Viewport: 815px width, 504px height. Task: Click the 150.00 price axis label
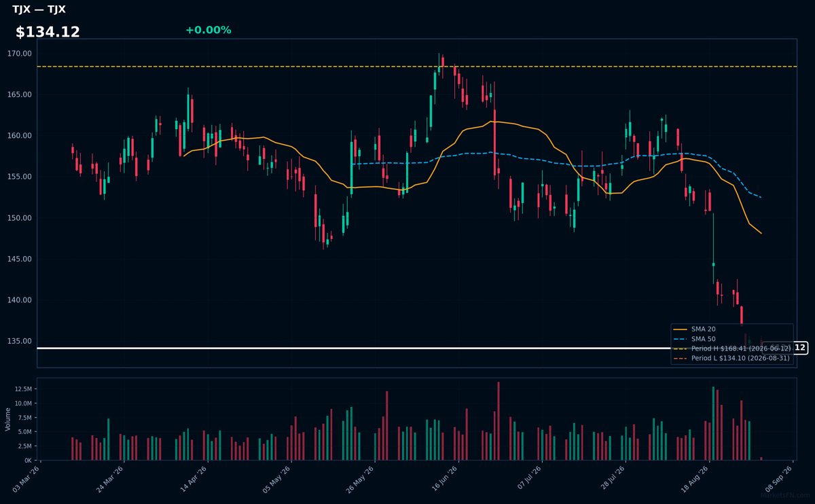pyautogui.click(x=20, y=218)
